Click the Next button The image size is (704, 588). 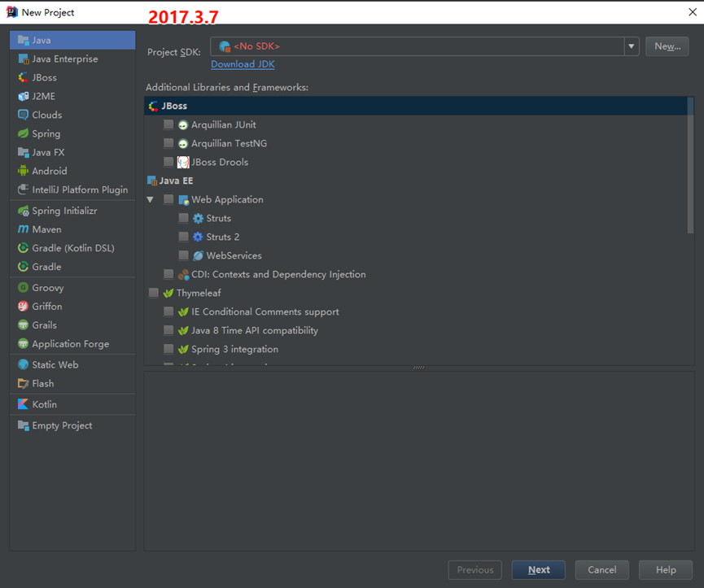pyautogui.click(x=538, y=569)
